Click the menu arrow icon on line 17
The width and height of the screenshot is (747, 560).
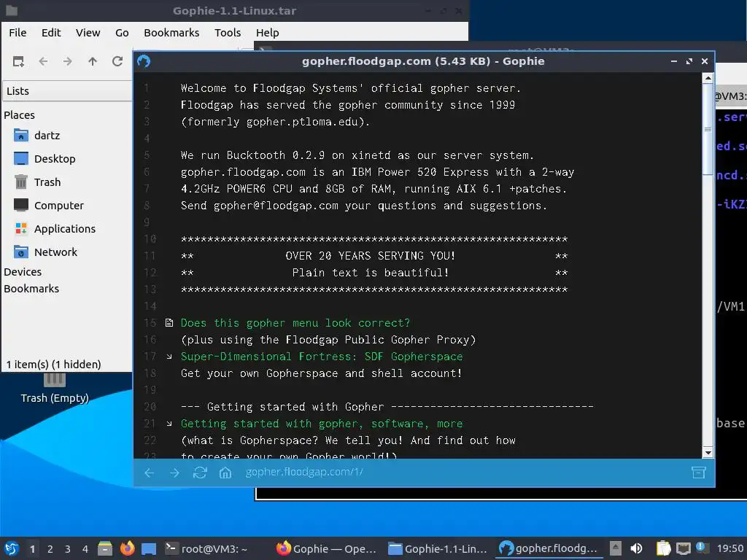coord(169,356)
